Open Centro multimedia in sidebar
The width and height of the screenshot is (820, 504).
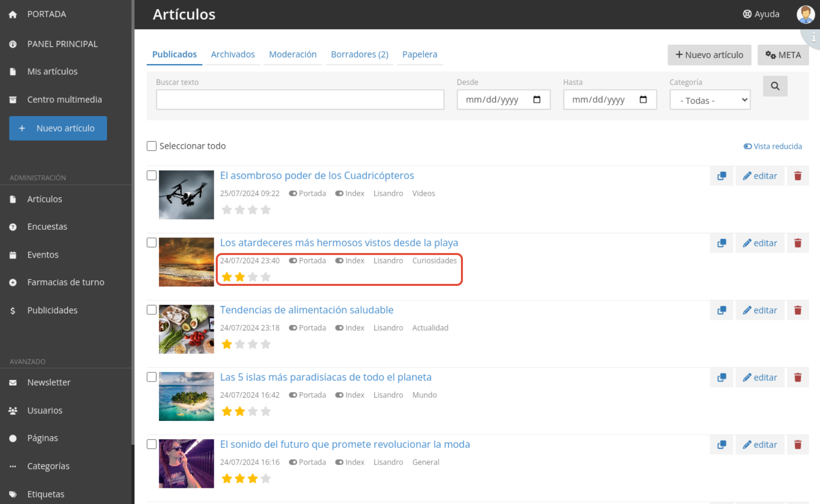64,100
